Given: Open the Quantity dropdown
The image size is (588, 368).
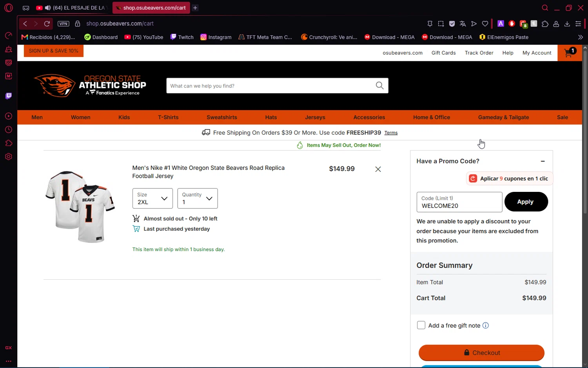Looking at the screenshot, I should (x=198, y=199).
